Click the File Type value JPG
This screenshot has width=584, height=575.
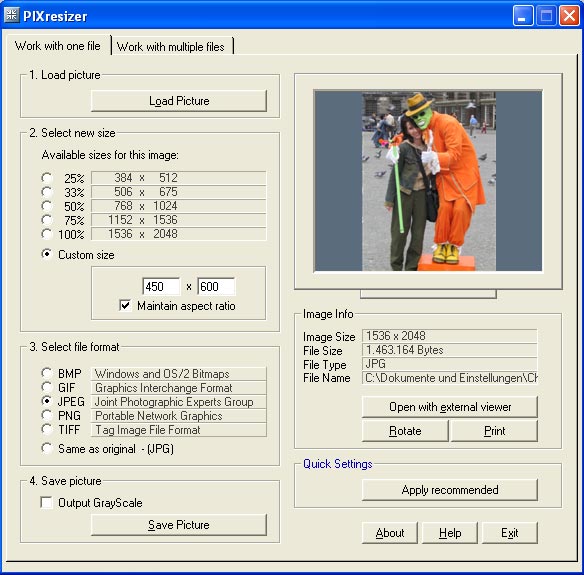450,364
